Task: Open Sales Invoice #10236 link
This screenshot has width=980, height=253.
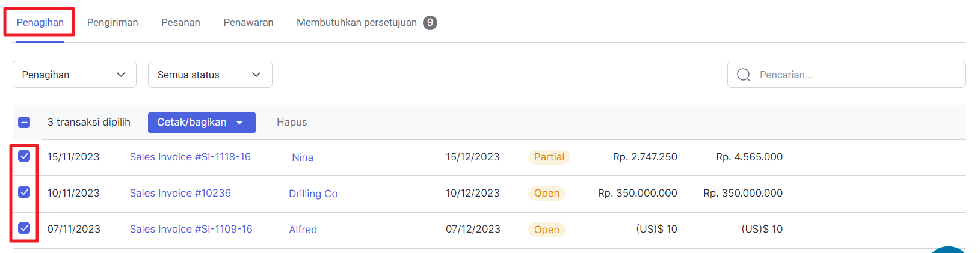Action: point(180,193)
